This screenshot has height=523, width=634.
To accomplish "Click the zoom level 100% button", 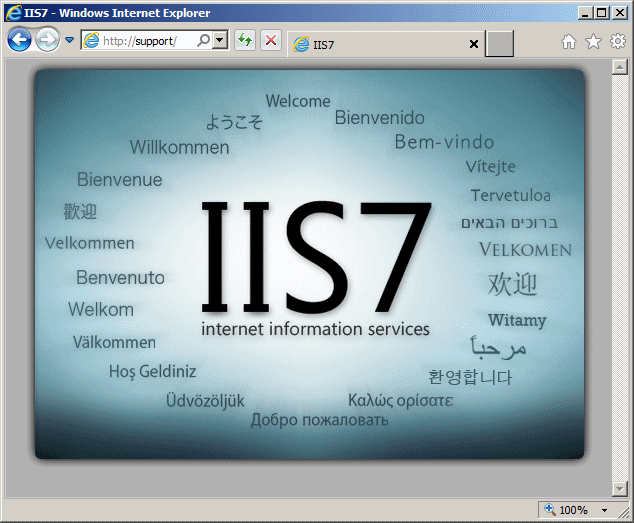I will pos(567,510).
